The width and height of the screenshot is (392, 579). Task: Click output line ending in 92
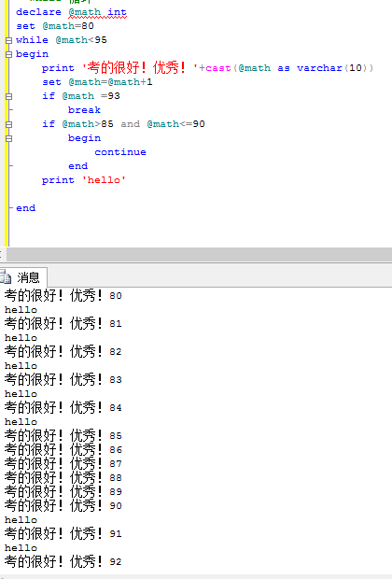(x=63, y=562)
